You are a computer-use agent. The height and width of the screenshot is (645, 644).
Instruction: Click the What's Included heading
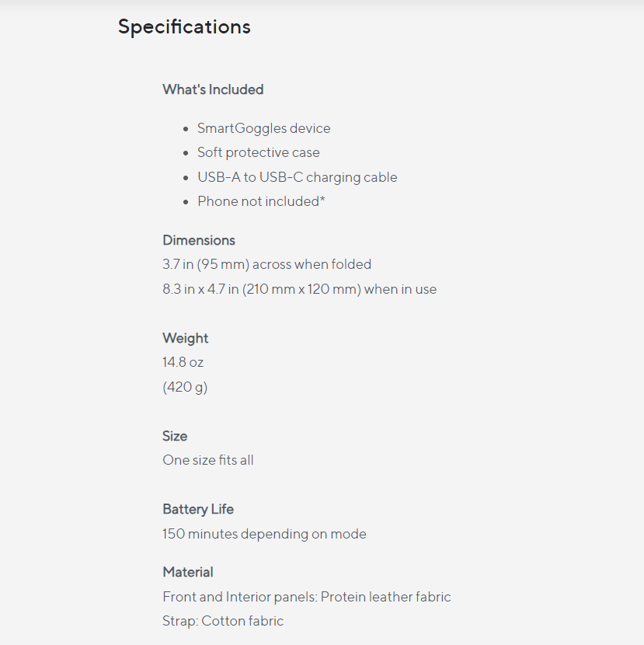click(213, 89)
